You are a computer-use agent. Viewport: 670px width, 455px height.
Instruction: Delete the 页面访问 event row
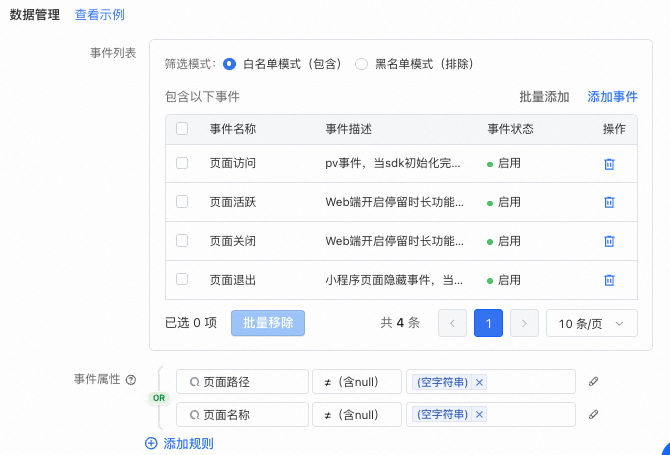(x=608, y=163)
